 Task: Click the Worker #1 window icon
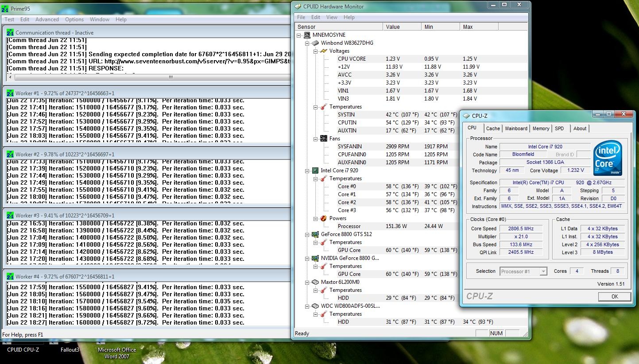[10, 93]
